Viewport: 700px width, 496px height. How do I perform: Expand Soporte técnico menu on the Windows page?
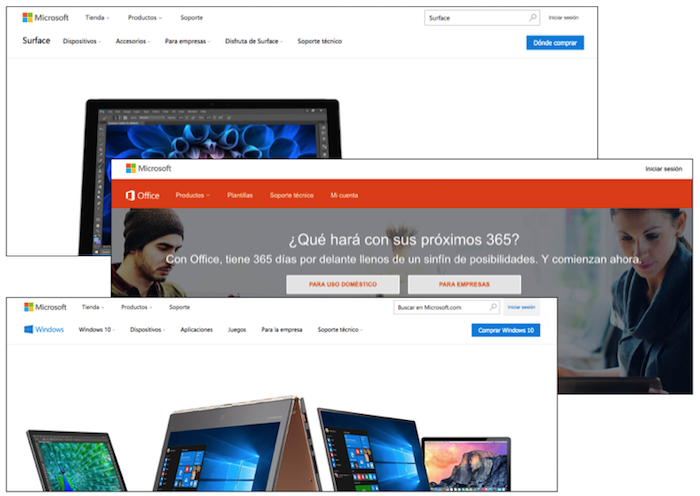(x=340, y=329)
